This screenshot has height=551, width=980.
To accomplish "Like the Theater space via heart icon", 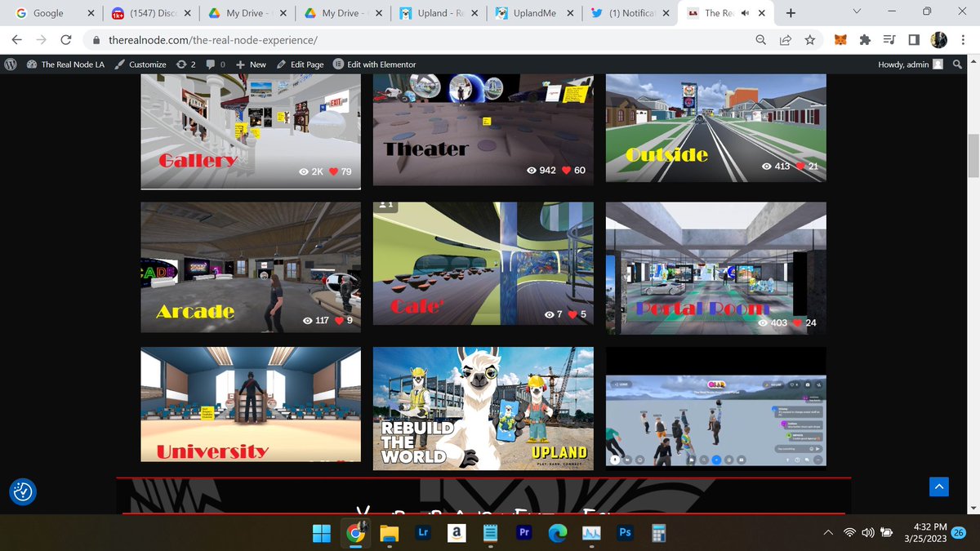I will 566,171.
